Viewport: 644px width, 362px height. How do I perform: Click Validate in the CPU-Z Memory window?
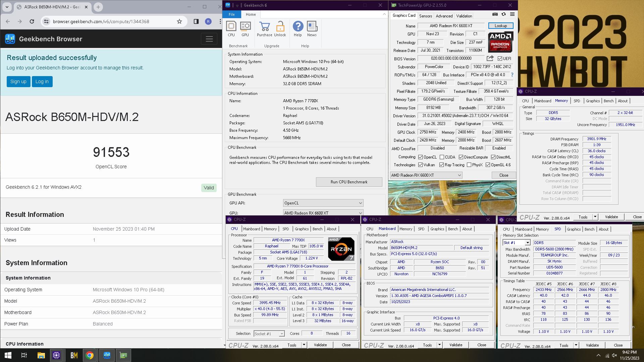point(611,217)
